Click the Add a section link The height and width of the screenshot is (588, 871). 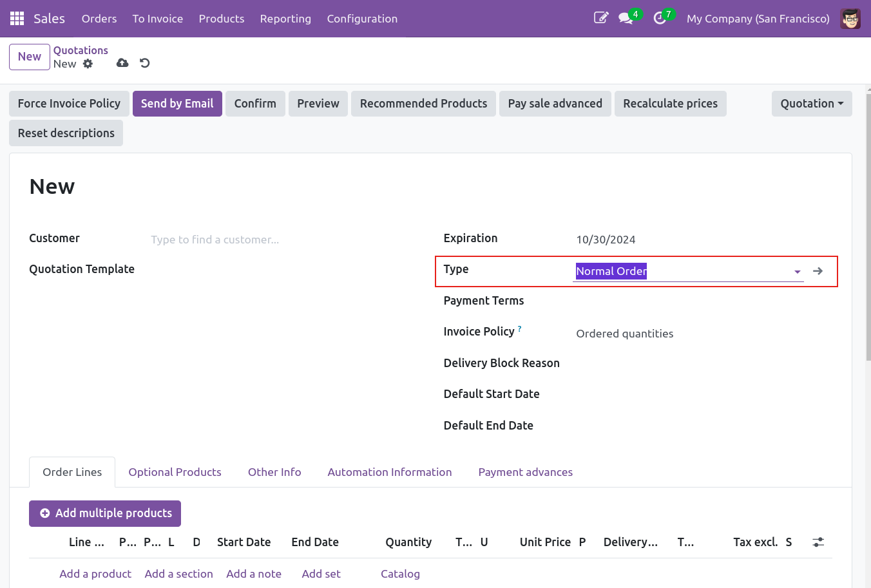[178, 574]
